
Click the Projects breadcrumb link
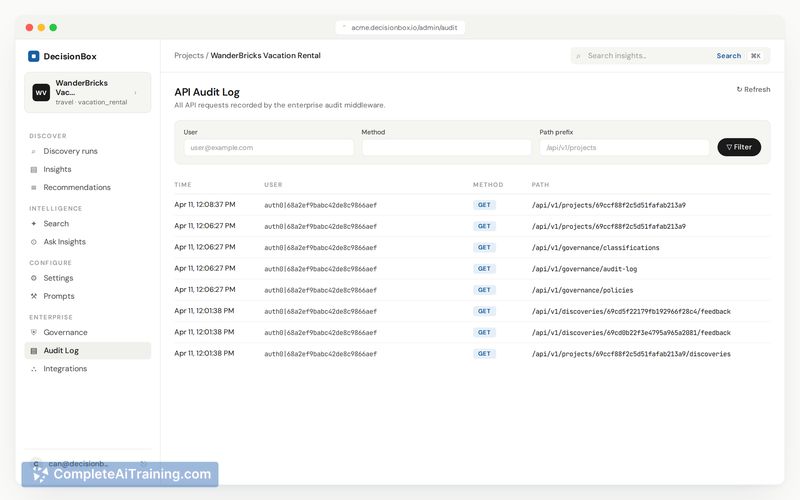pos(189,56)
